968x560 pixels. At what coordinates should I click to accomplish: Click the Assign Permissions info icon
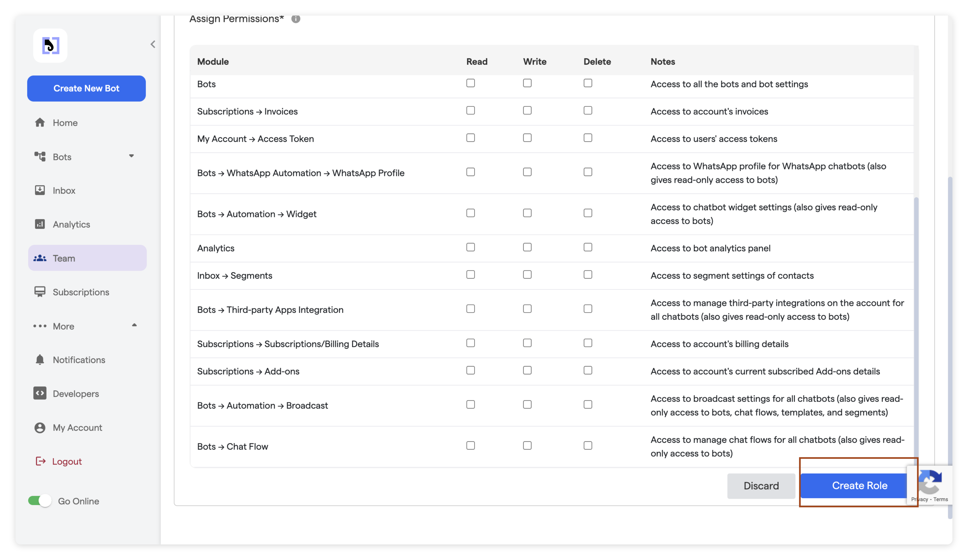point(295,18)
